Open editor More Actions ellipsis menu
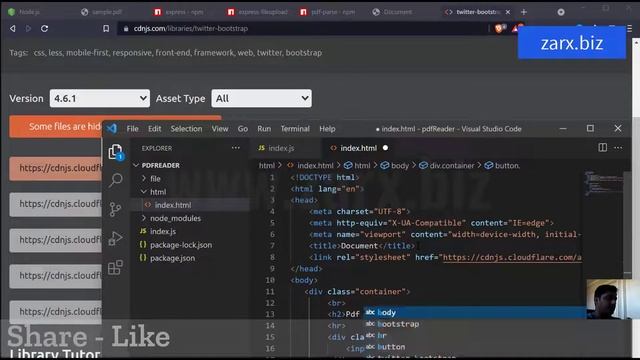Image resolution: width=640 pixels, height=360 pixels. (618, 148)
